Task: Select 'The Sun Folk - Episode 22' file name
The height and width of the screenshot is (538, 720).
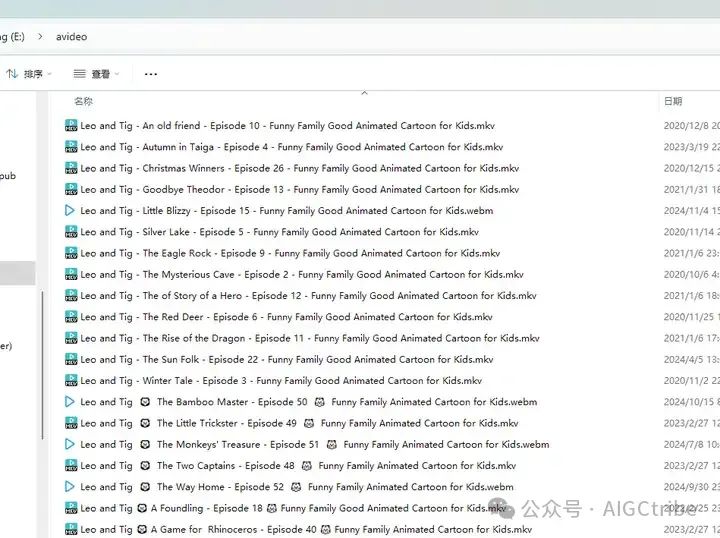Action: 287,359
